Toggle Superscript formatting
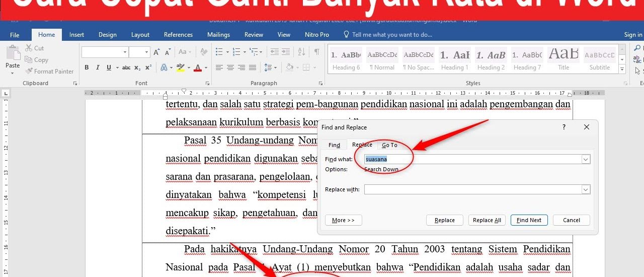 (148, 67)
